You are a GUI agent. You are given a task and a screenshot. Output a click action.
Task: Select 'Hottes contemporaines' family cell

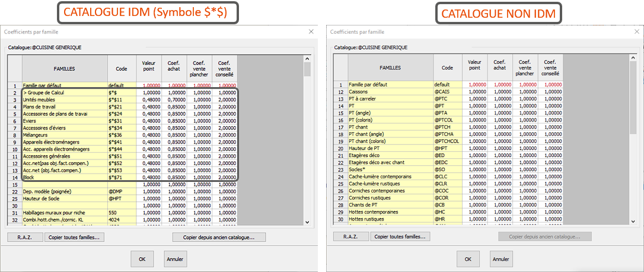[391, 212]
